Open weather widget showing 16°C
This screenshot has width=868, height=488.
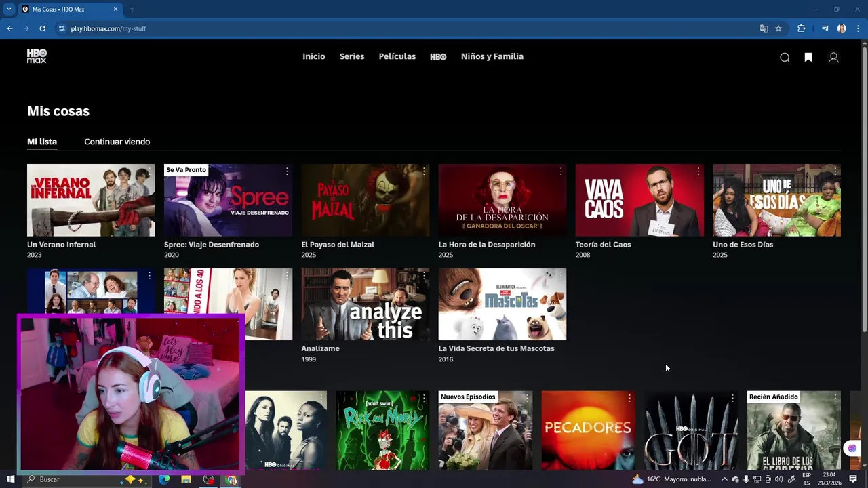(x=671, y=479)
